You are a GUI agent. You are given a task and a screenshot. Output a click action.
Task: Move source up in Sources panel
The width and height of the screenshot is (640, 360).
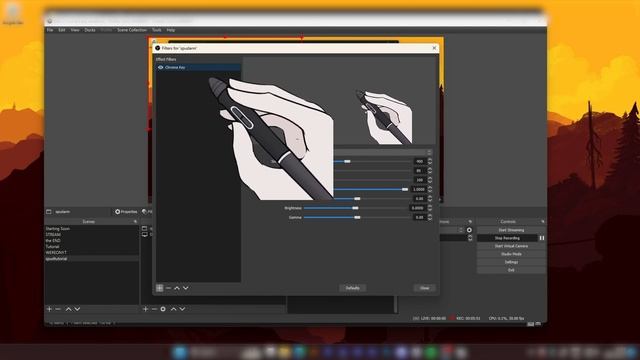(x=173, y=309)
